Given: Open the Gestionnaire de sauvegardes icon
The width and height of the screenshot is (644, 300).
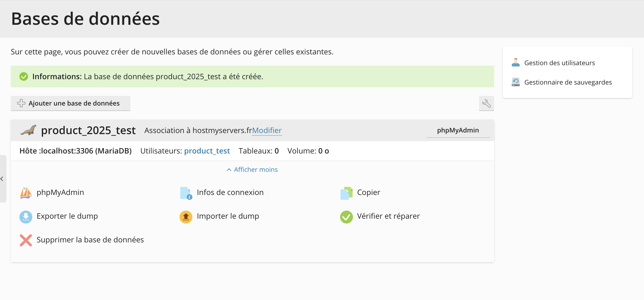Looking at the screenshot, I should [515, 82].
